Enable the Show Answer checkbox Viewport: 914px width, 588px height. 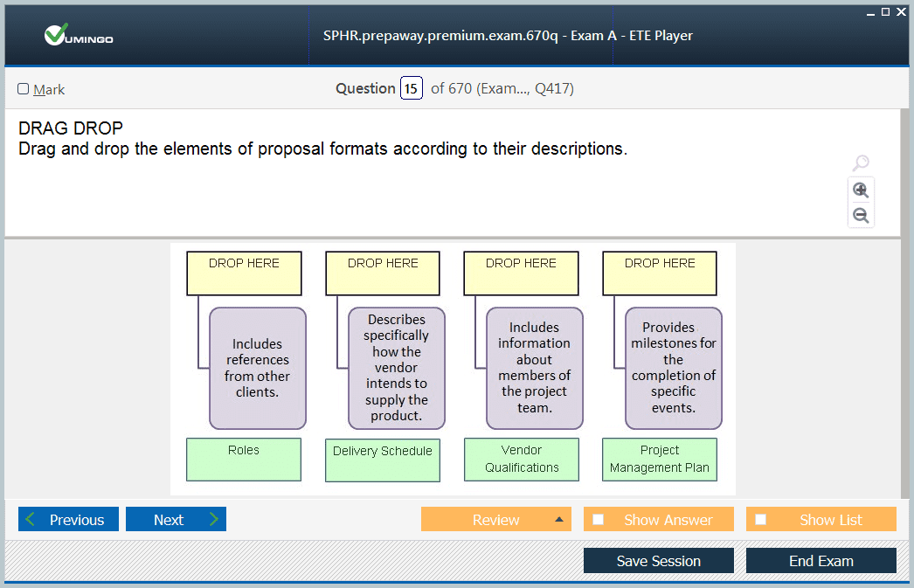pyautogui.click(x=599, y=520)
